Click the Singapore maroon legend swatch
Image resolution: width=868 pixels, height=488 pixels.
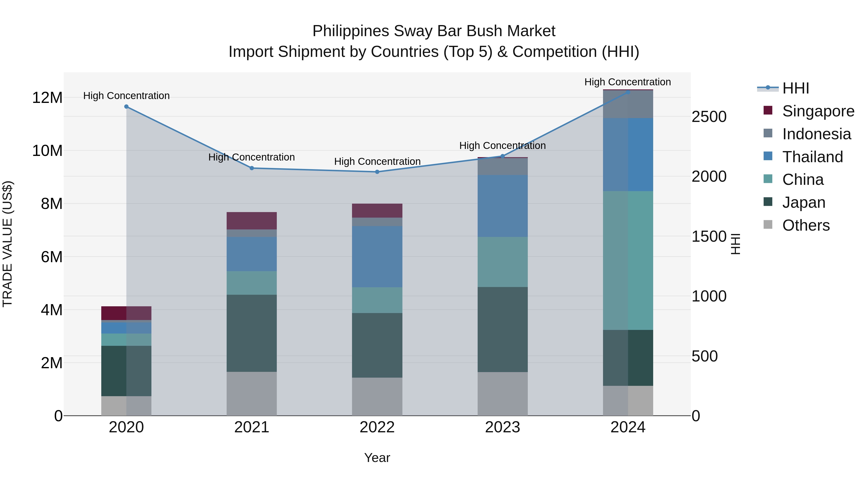768,110
